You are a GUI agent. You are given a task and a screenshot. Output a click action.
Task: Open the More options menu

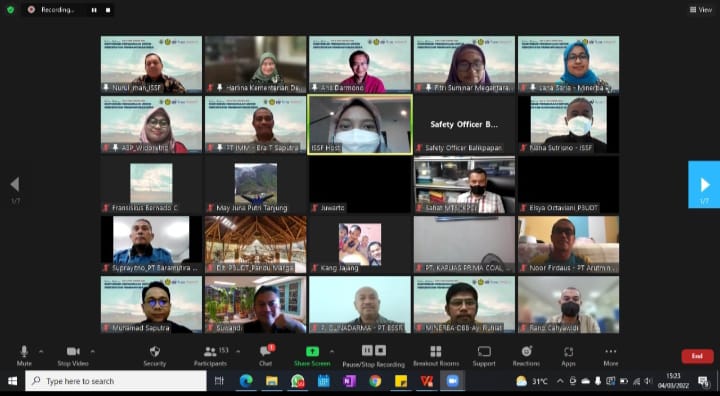611,356
